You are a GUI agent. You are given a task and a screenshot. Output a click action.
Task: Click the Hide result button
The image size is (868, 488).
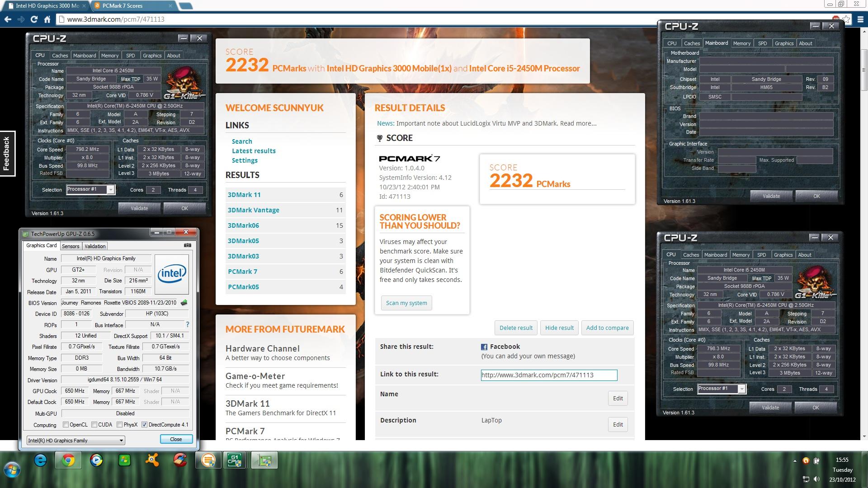click(559, 328)
